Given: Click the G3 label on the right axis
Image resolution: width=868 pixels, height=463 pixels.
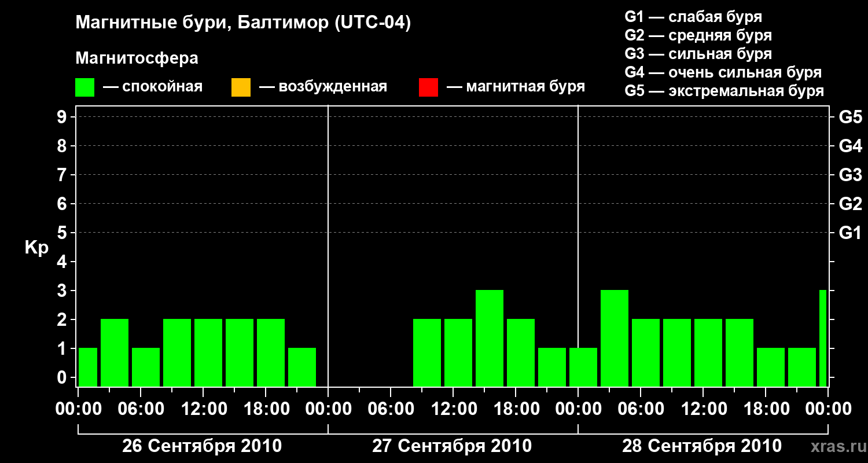Looking at the screenshot, I should click(851, 175).
